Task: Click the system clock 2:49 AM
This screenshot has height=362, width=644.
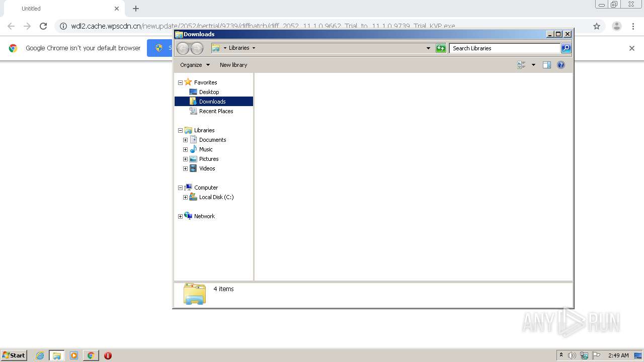Action: coord(618,355)
